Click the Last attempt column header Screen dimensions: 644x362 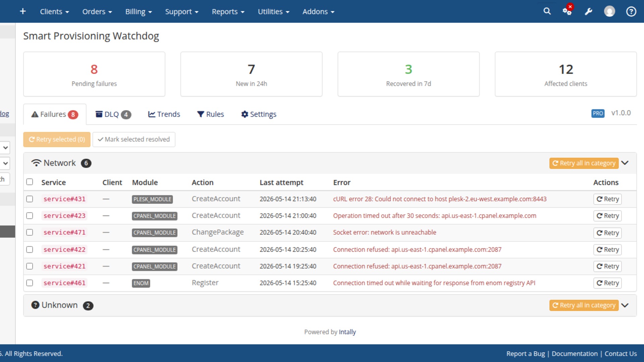click(281, 182)
